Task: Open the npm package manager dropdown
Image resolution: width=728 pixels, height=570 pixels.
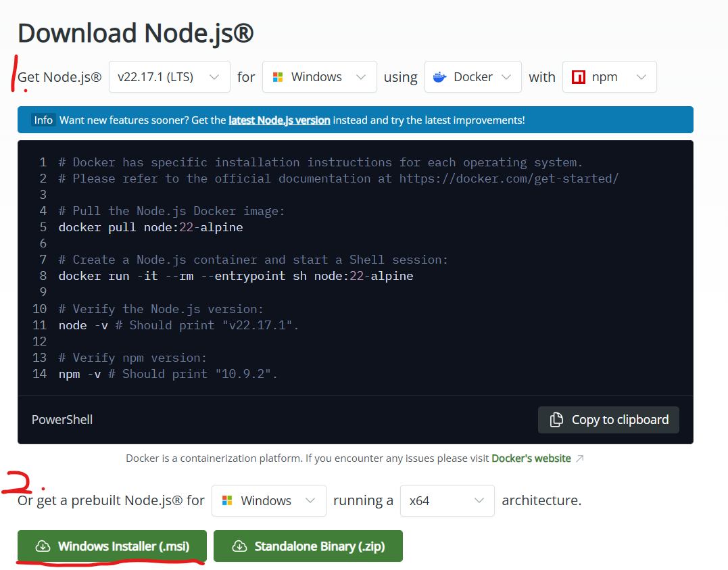Action: [x=609, y=76]
